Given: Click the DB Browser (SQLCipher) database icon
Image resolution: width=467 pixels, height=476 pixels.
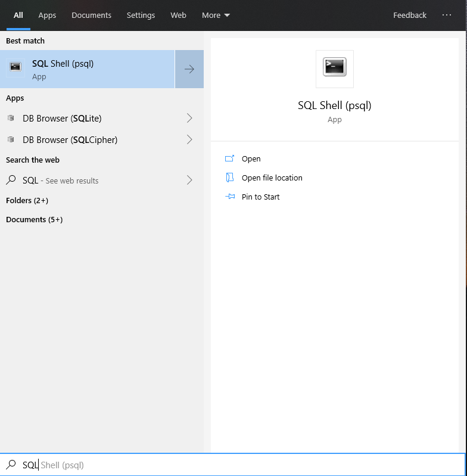Looking at the screenshot, I should pos(11,139).
